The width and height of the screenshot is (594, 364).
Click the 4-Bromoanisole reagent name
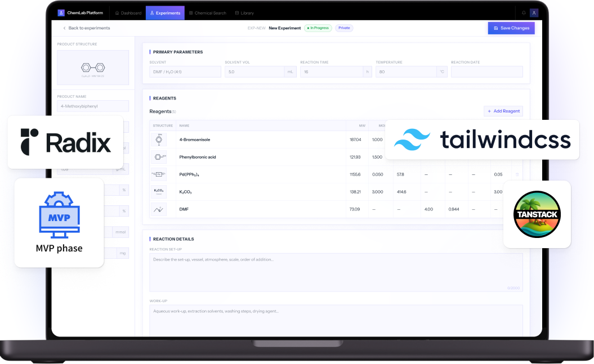195,140
